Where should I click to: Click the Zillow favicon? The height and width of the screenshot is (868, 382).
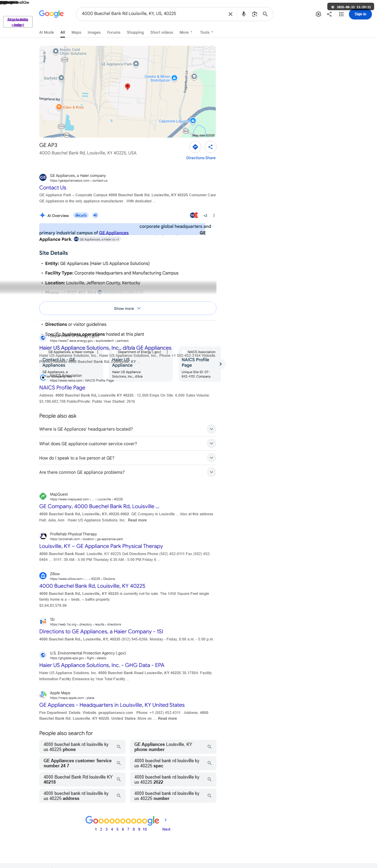(43, 575)
